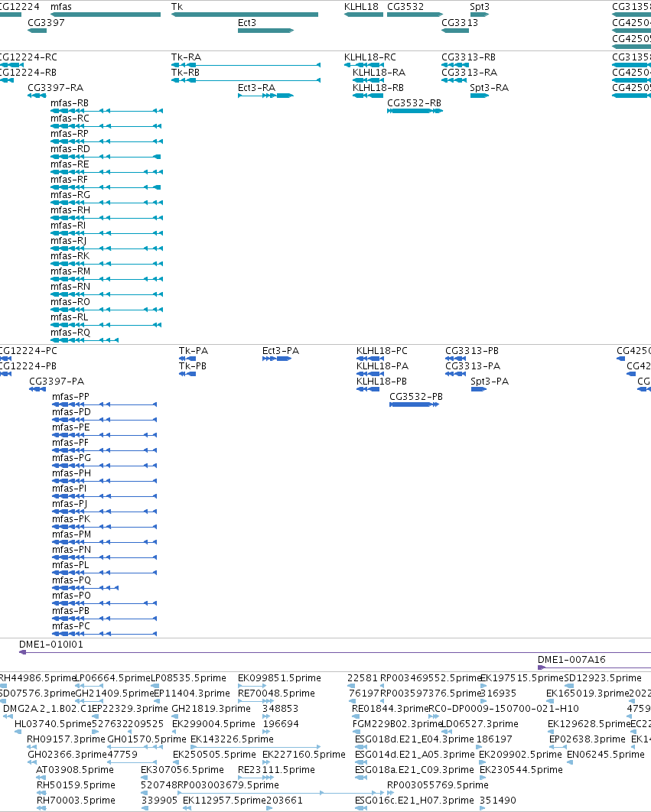
Task: Select the EP02638.3prime EST label
Action: pos(588,739)
